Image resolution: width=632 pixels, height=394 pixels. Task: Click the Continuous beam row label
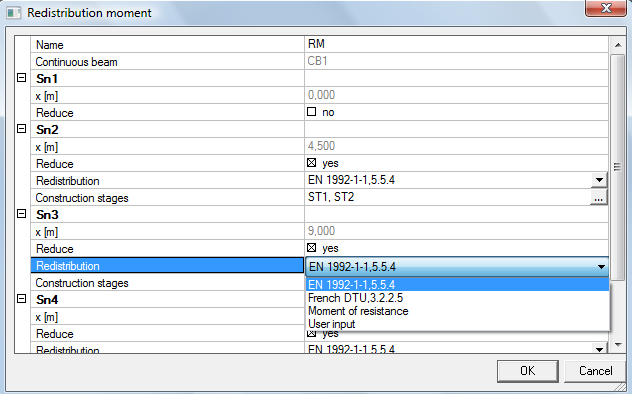pos(167,62)
